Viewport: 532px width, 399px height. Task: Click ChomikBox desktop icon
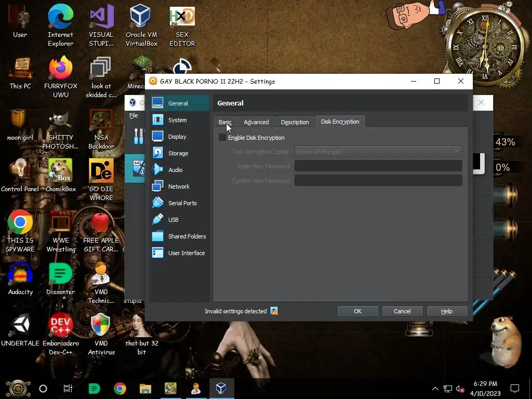click(x=60, y=176)
